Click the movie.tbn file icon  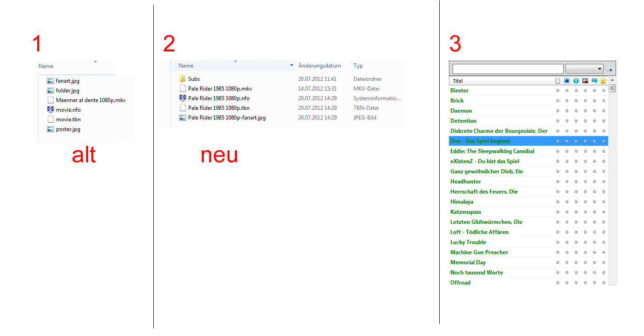(50, 119)
